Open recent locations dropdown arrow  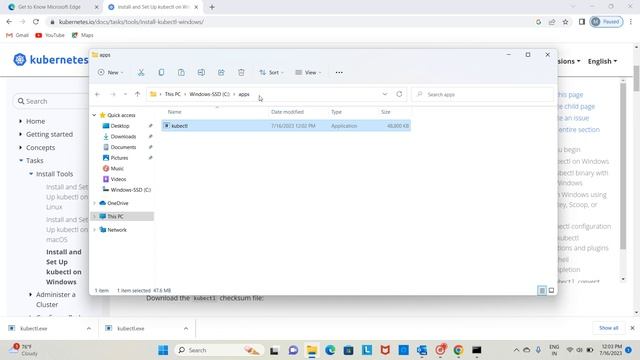125,94
